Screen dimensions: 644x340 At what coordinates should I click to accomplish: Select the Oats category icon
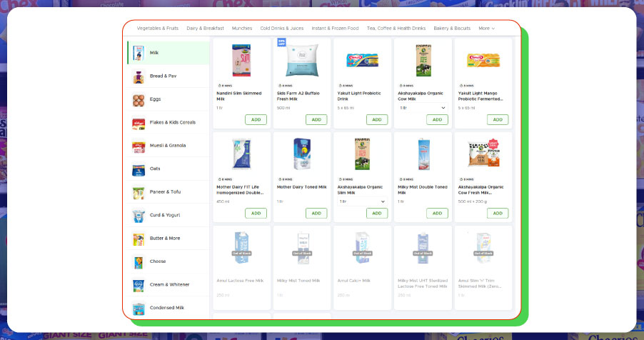click(139, 169)
